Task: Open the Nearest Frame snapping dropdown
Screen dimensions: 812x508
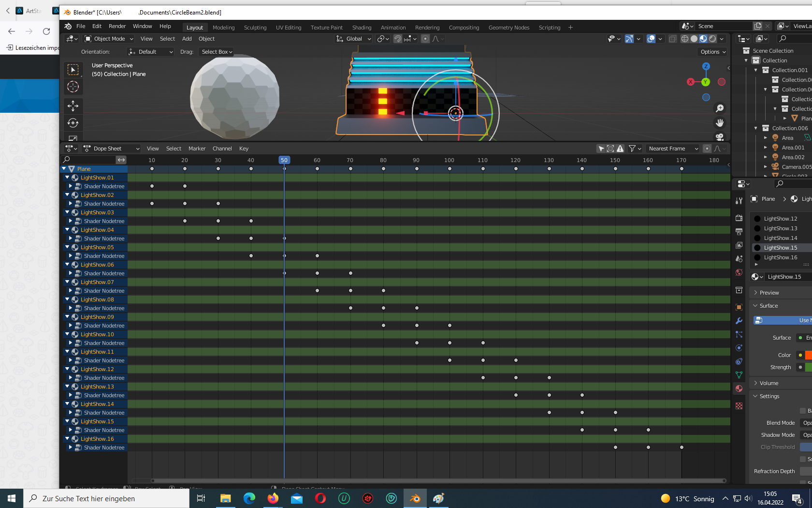Action: [x=673, y=149]
